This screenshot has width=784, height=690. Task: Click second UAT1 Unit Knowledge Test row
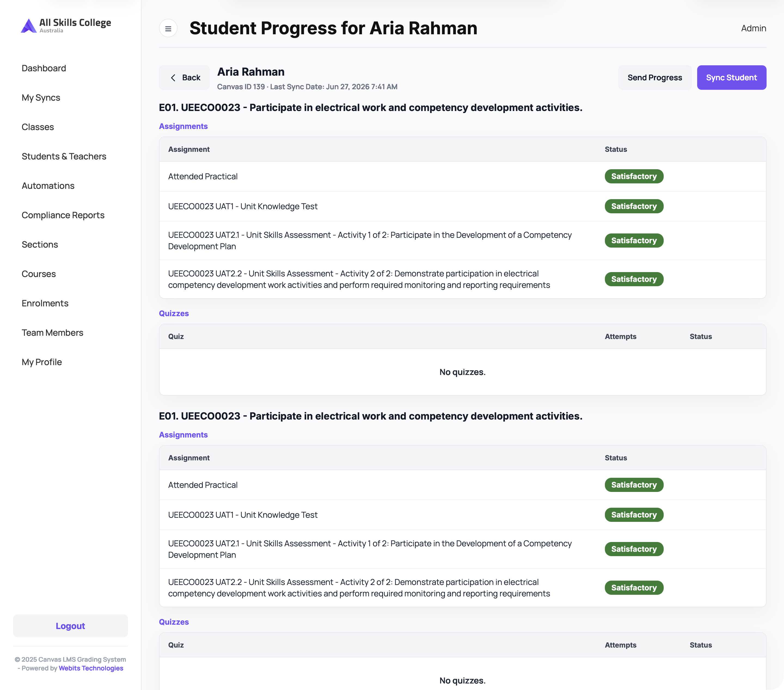pyautogui.click(x=463, y=515)
